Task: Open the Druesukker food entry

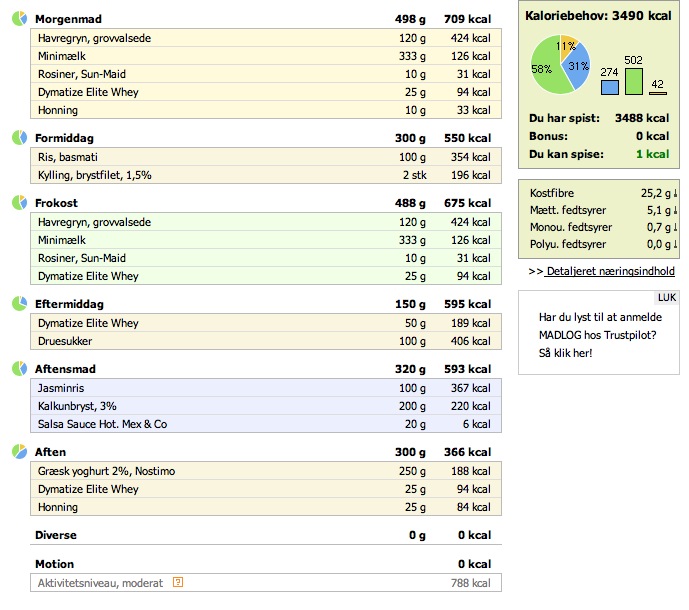Action: point(266,341)
